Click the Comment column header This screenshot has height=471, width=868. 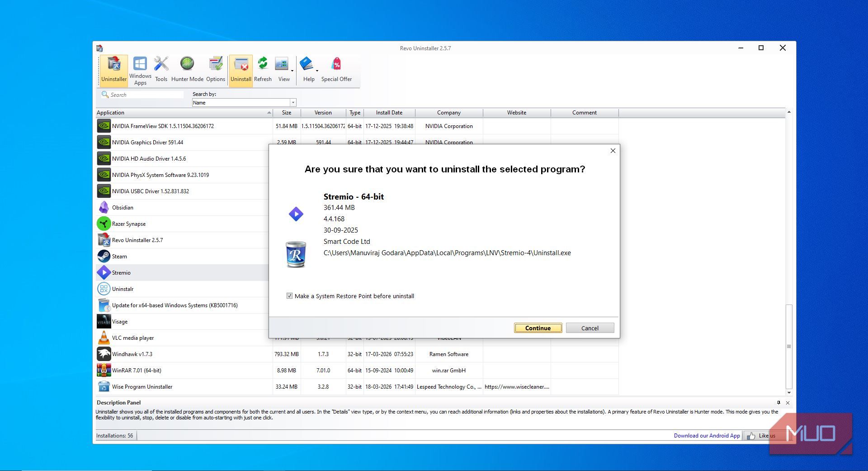pos(585,113)
